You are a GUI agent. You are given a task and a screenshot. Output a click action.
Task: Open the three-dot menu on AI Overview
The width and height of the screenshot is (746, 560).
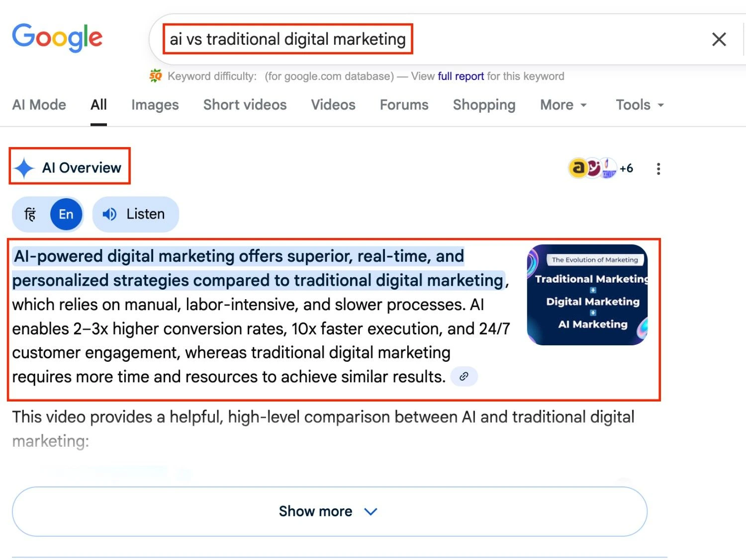pyautogui.click(x=658, y=169)
